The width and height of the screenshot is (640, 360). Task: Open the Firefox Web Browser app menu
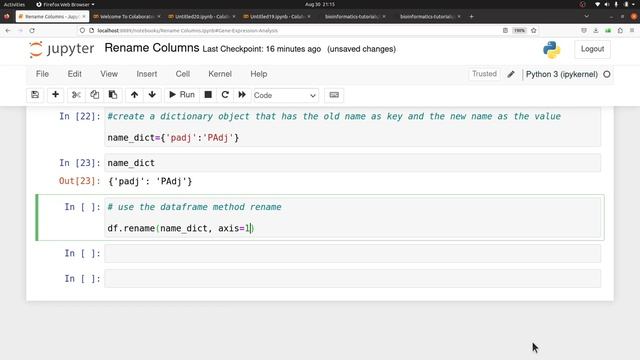coord(65,4)
